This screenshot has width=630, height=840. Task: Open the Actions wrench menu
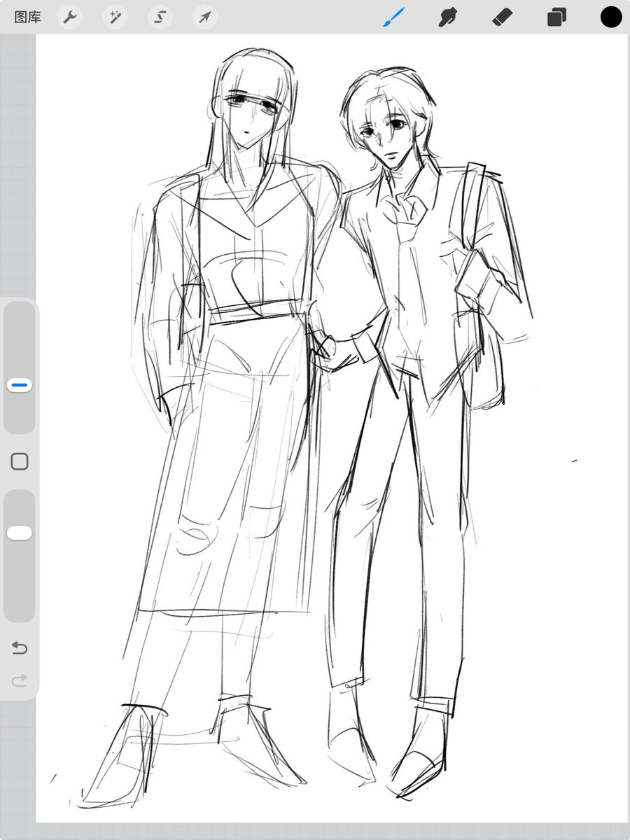pyautogui.click(x=70, y=17)
